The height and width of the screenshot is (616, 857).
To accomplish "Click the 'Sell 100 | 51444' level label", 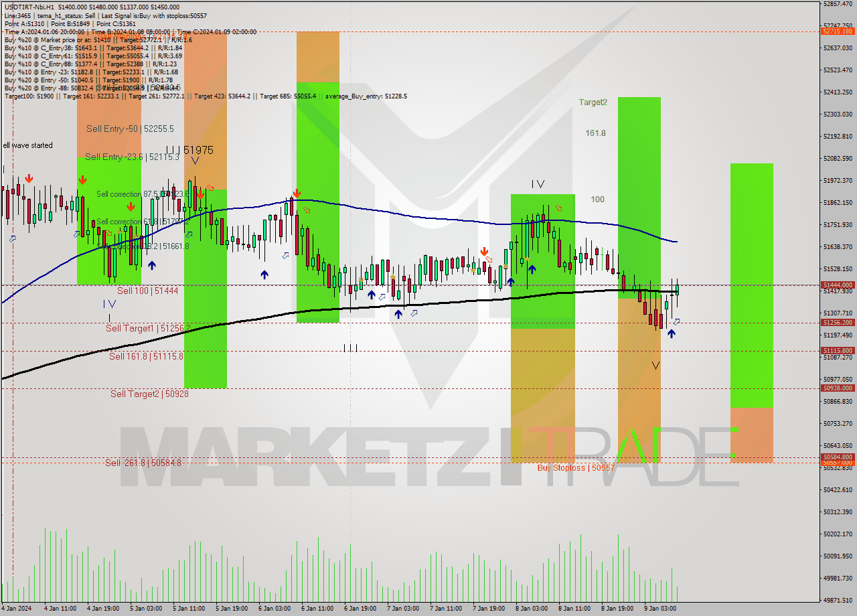I will tap(147, 291).
